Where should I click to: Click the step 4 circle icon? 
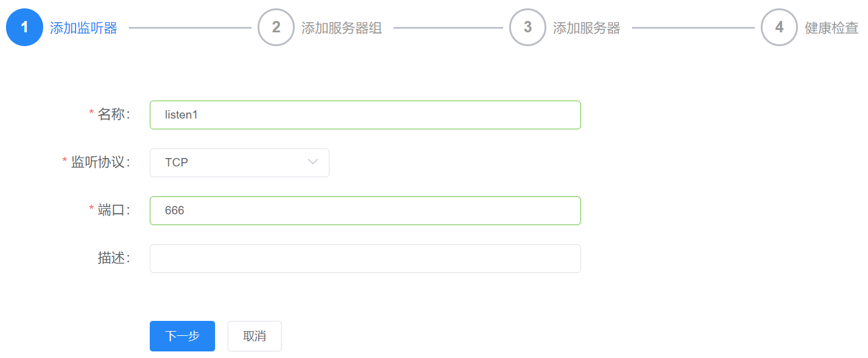779,28
